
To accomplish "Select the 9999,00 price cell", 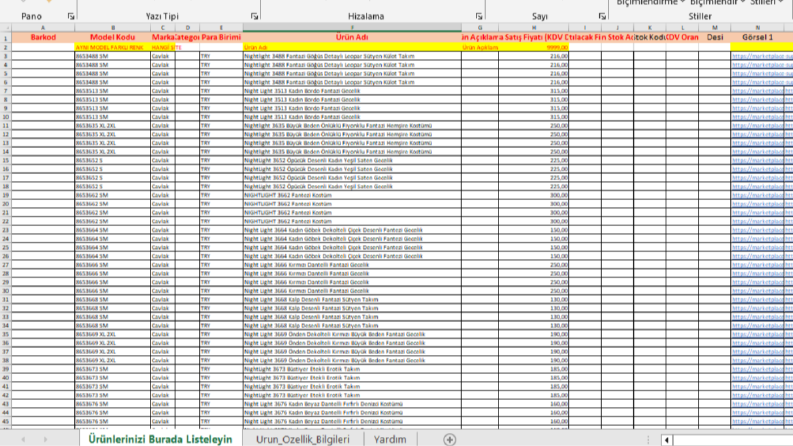I will (534, 48).
